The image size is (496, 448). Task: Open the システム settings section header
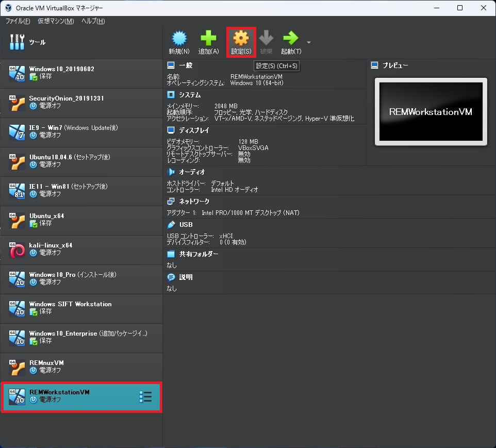[190, 95]
